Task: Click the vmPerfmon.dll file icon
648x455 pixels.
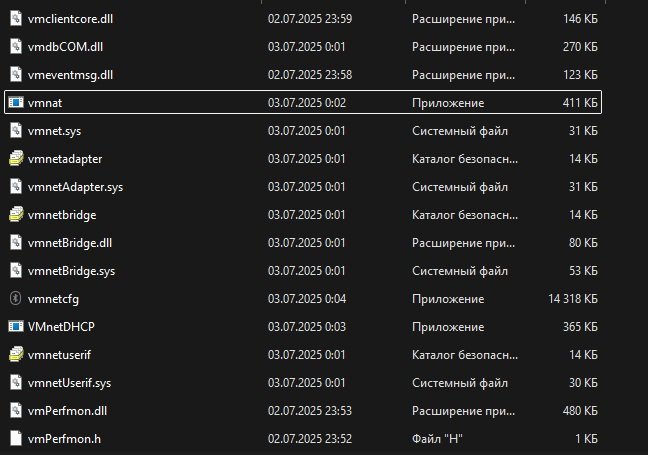Action: coord(15,410)
